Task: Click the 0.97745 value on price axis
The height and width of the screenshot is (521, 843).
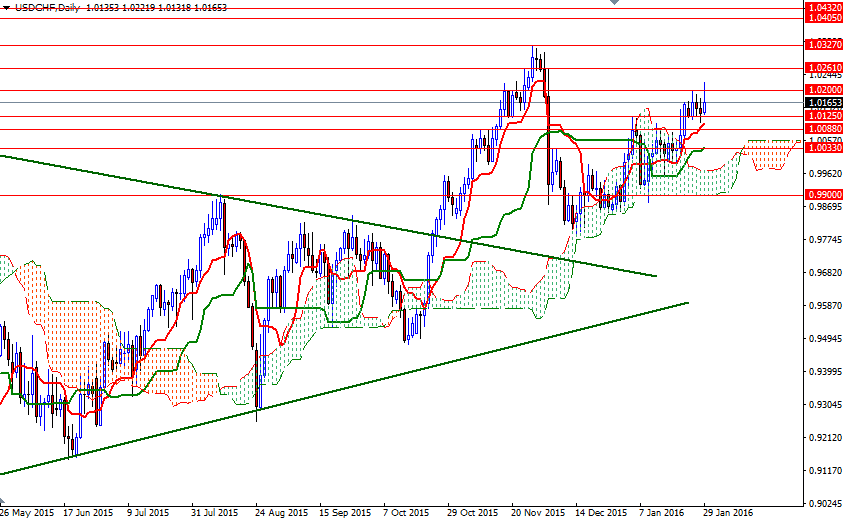Action: click(x=825, y=239)
